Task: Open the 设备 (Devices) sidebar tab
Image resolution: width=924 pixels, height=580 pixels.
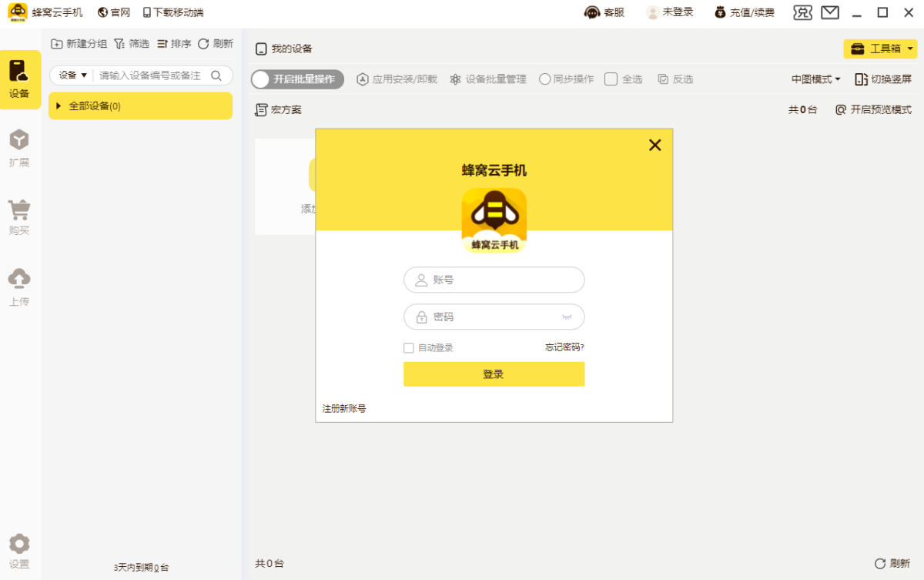Action: pyautogui.click(x=20, y=79)
